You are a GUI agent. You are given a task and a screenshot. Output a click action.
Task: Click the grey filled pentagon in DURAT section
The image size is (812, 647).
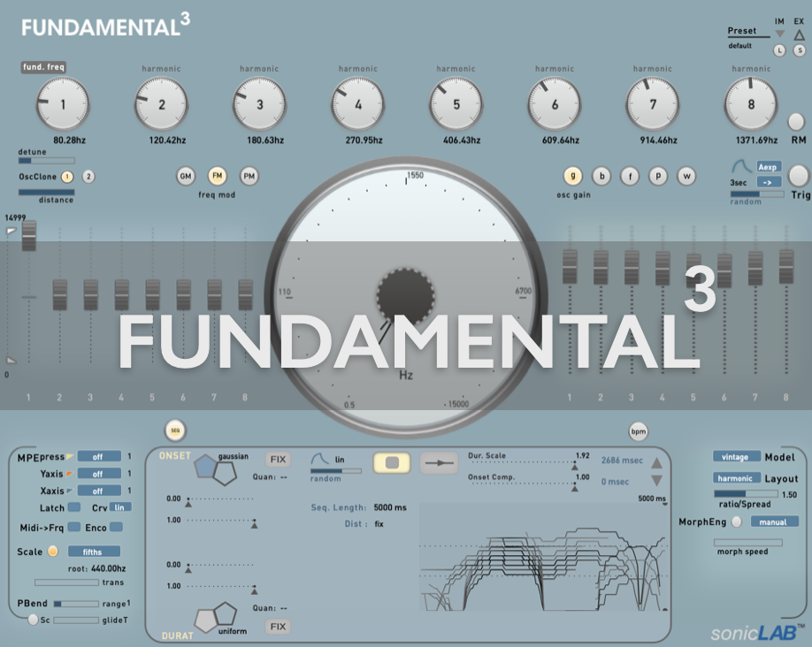[205, 620]
